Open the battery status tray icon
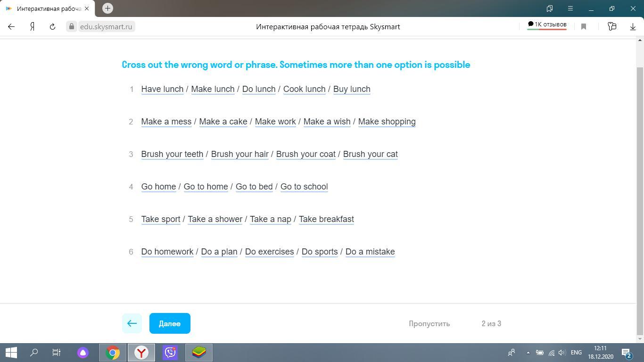Image resolution: width=644 pixels, height=362 pixels. (540, 353)
